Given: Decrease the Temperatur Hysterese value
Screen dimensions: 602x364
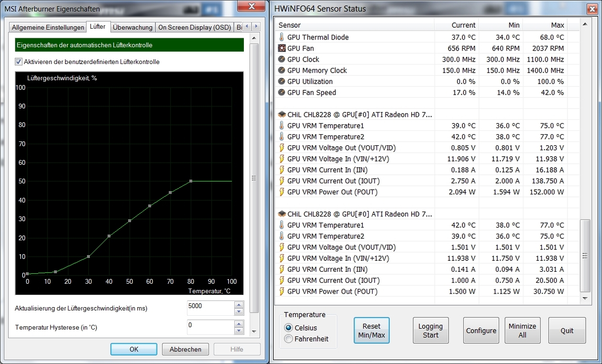Looking at the screenshot, I should tap(239, 331).
